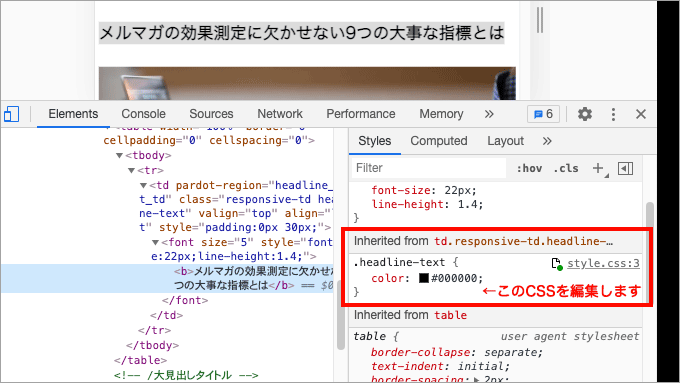Select the </td> closing tag
Viewport: 680px width, 383px height.
coord(167,315)
